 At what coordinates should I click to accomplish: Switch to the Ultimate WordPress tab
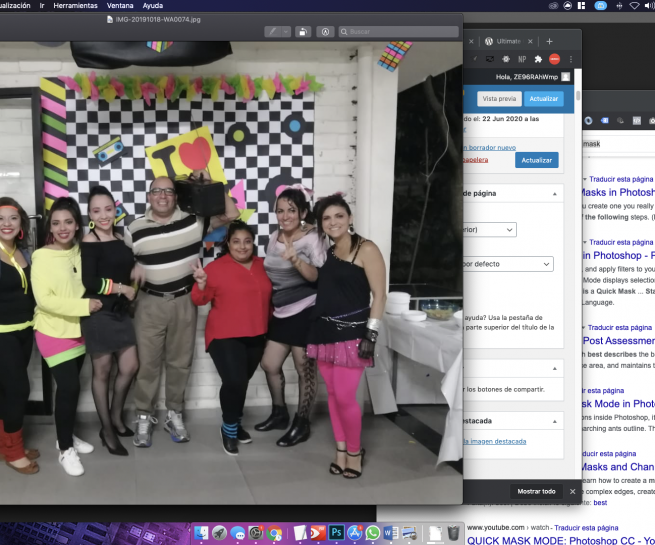pos(504,41)
